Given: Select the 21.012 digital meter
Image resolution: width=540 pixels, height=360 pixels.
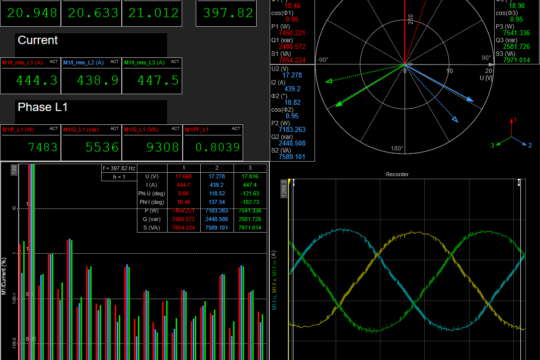Looking at the screenshot, I should pos(152,13).
